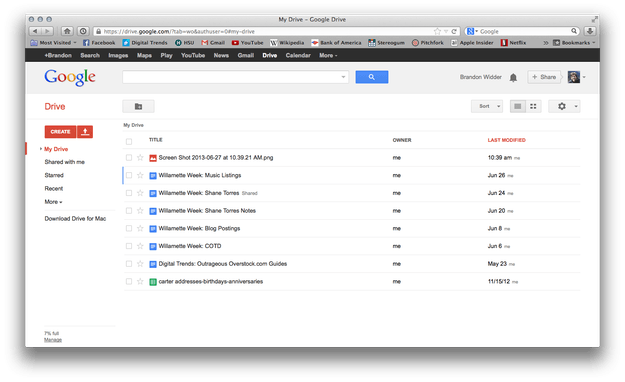Click the browser back arrow
This screenshot has width=625, height=382.
35,31
